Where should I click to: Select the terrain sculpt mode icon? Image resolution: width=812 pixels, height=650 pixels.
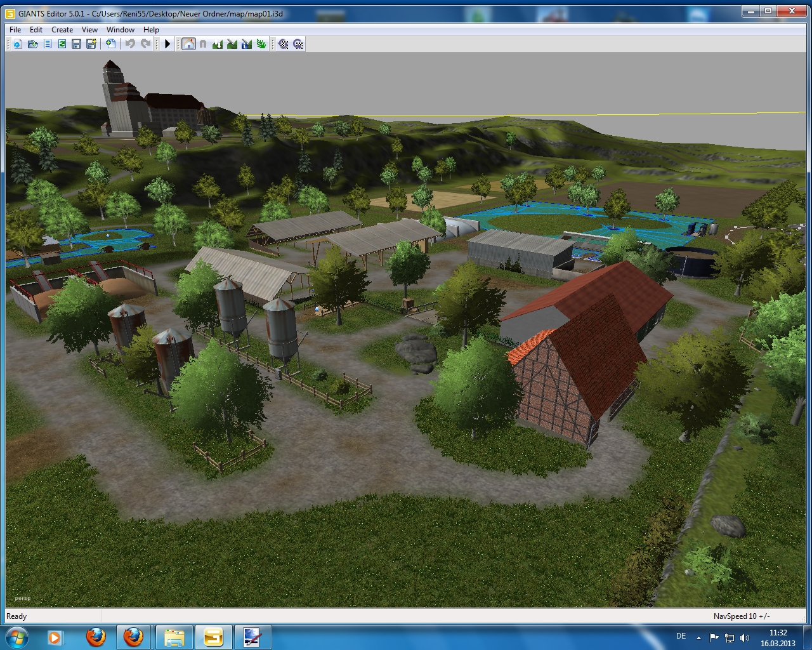(218, 44)
